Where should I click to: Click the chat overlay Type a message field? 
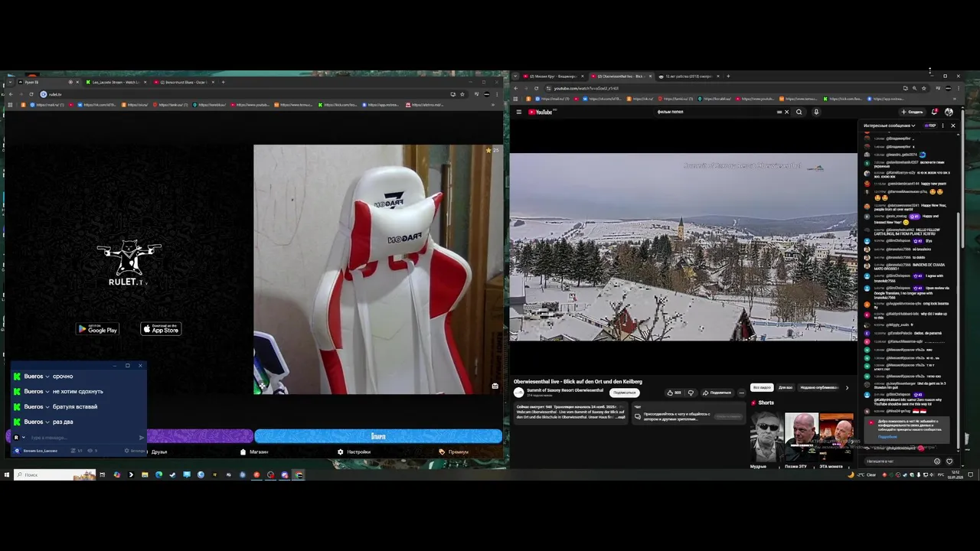83,438
